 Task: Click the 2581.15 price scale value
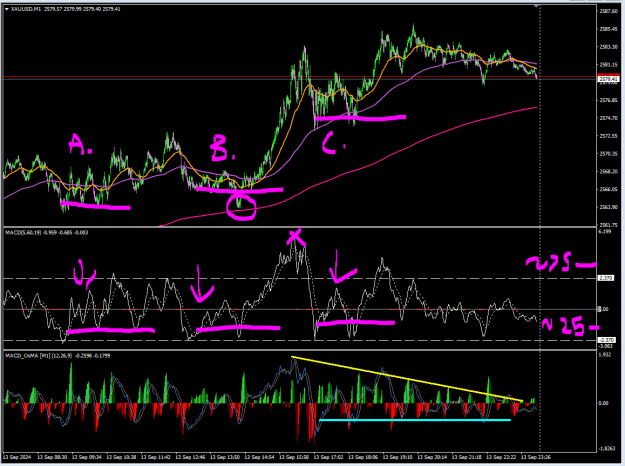point(608,65)
